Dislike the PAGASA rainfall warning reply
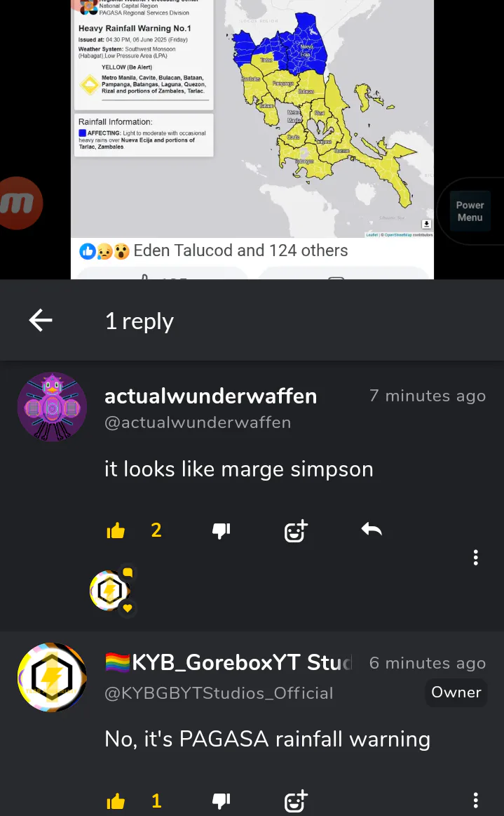 click(222, 801)
